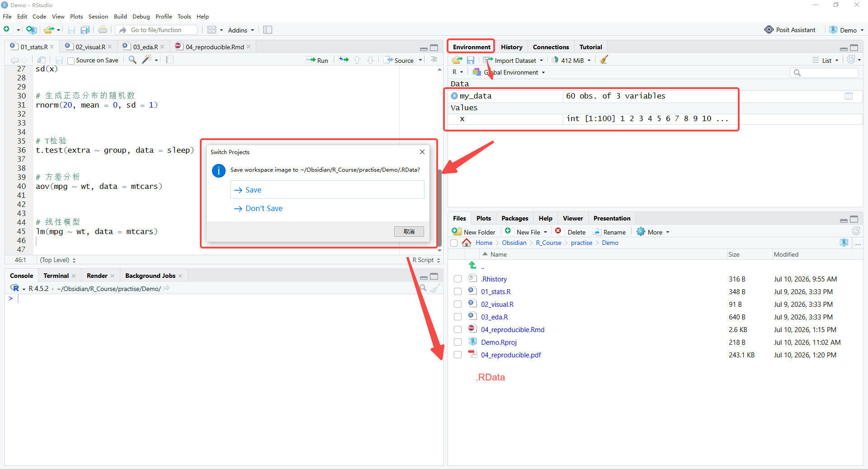Open the code tools magic wand

click(146, 60)
